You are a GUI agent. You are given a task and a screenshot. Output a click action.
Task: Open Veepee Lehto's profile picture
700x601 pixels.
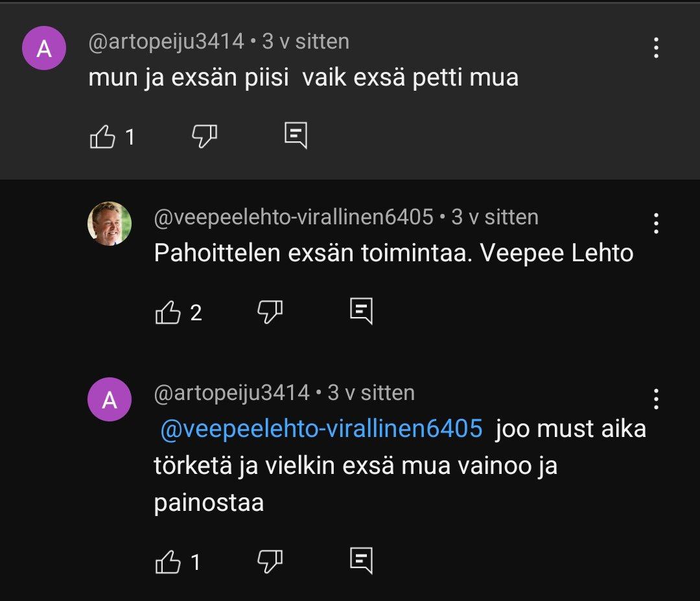click(110, 224)
